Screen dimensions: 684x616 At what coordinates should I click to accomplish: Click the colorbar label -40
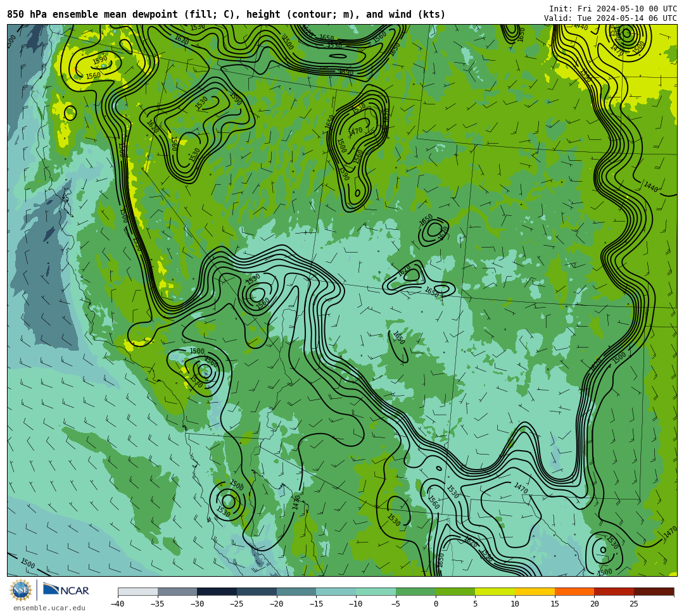tap(118, 604)
